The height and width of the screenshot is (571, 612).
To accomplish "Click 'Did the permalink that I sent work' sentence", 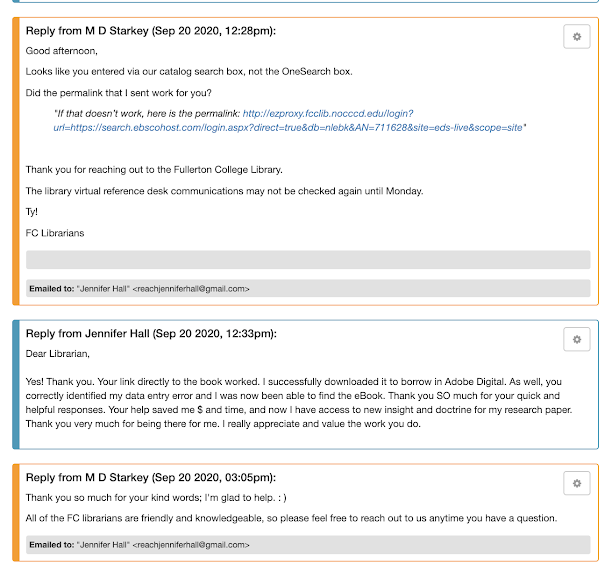I will pos(119,93).
